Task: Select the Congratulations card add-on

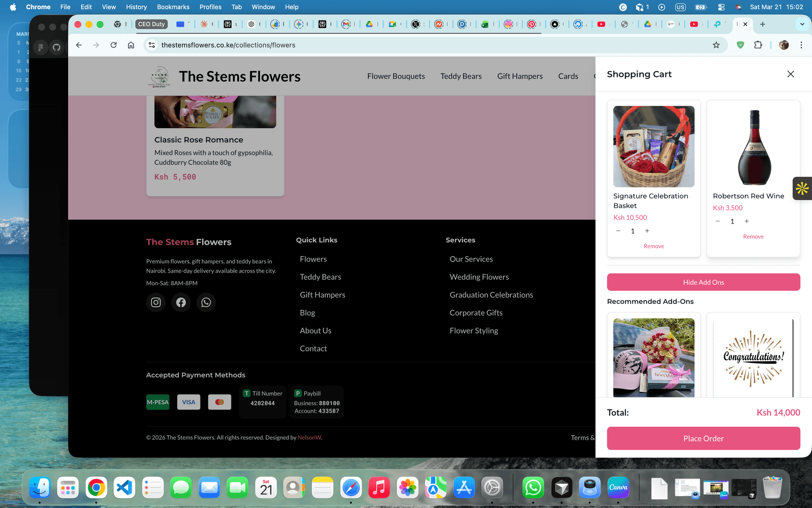Action: [753, 358]
